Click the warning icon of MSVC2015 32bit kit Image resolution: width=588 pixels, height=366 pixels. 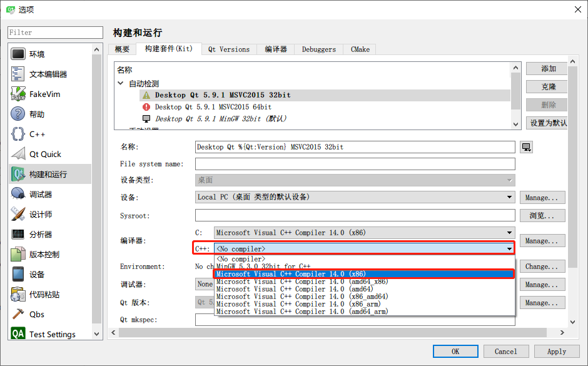point(146,95)
